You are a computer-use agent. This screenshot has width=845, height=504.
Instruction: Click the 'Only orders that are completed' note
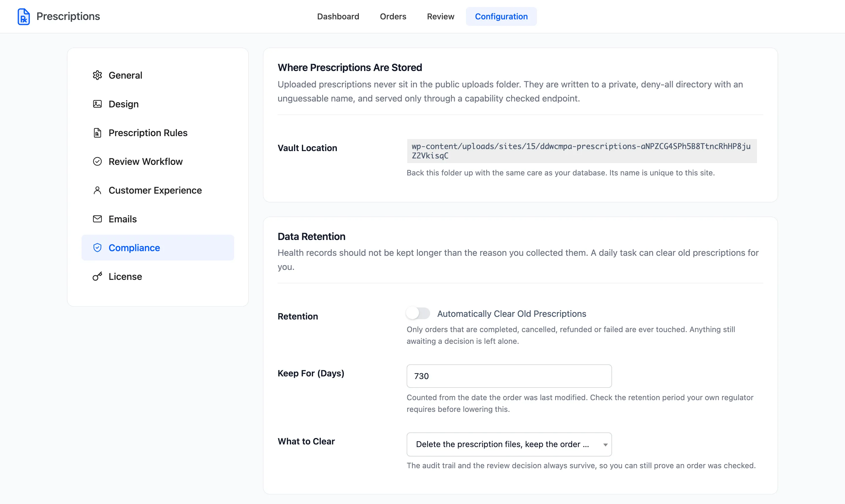point(571,335)
